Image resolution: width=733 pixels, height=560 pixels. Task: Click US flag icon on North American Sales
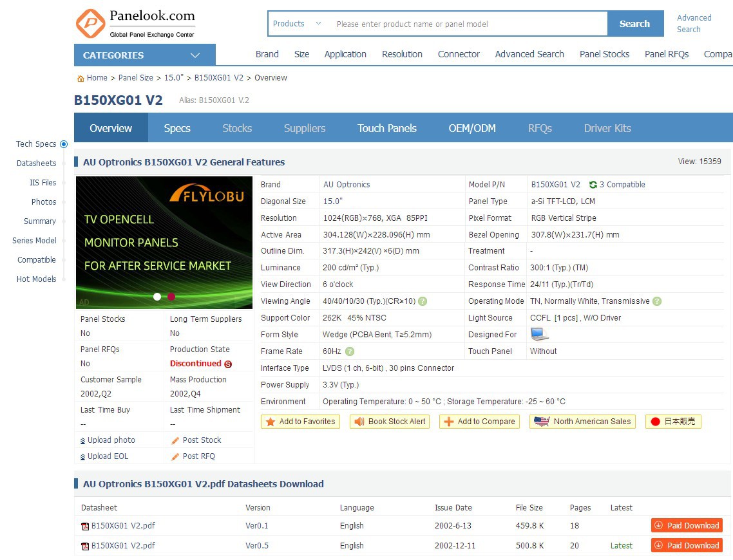click(541, 422)
